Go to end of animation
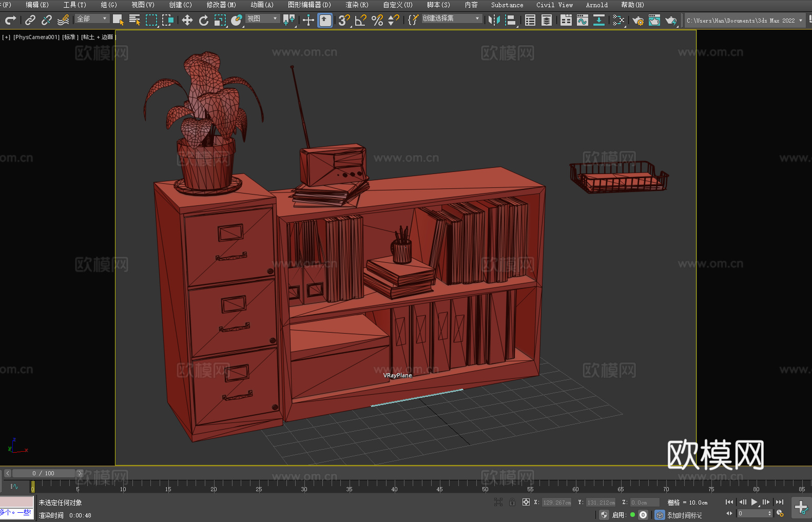The image size is (812, 522). [780, 502]
